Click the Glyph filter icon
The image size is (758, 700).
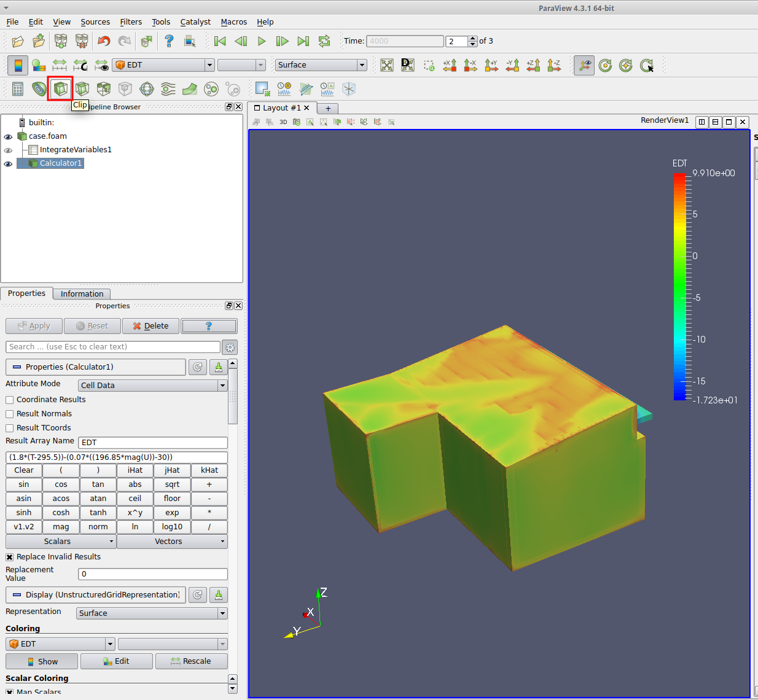pyautogui.click(x=147, y=89)
